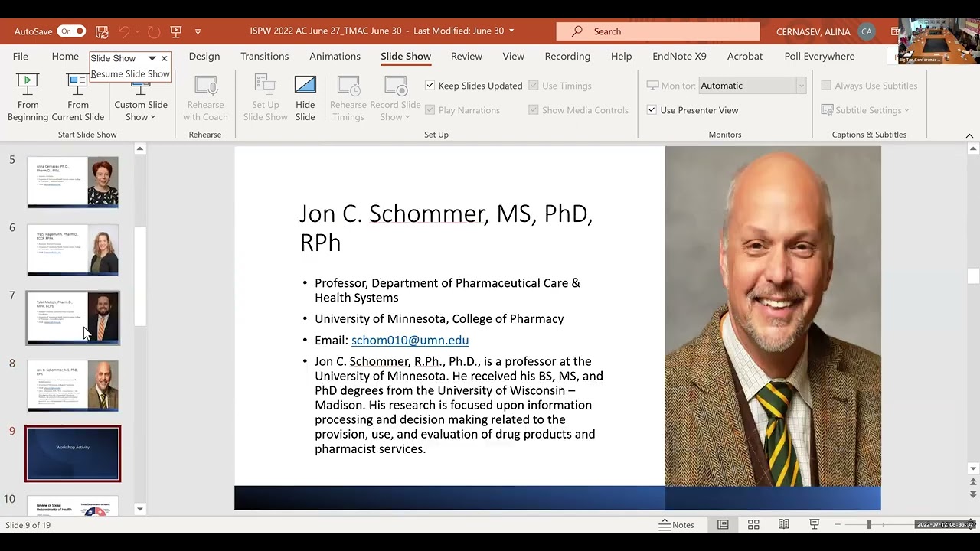Viewport: 980px width, 551px height.
Task: Open the Recording tab
Action: [x=567, y=57]
